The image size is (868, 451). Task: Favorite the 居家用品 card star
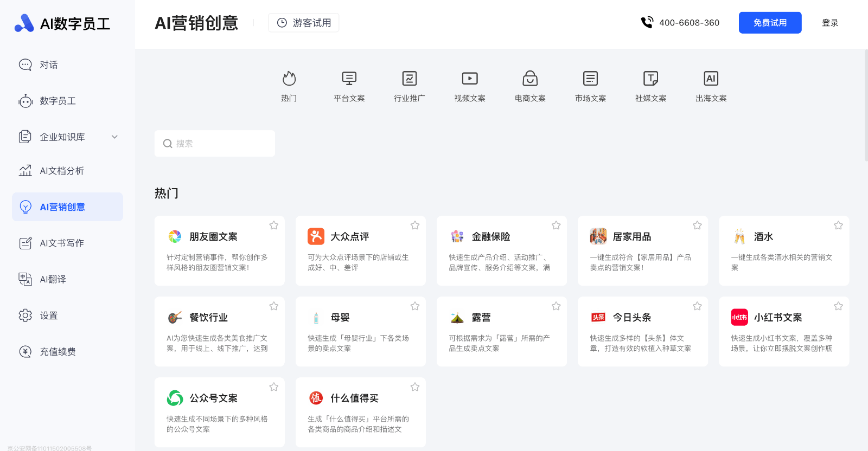(697, 225)
